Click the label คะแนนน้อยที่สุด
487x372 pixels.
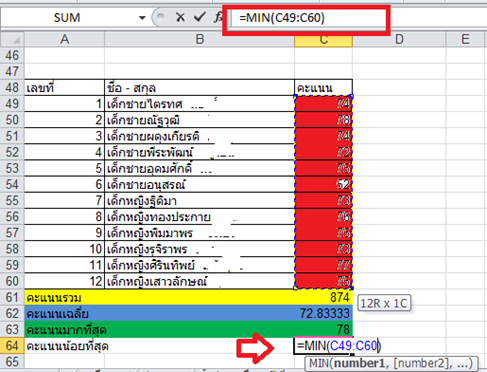(x=68, y=346)
